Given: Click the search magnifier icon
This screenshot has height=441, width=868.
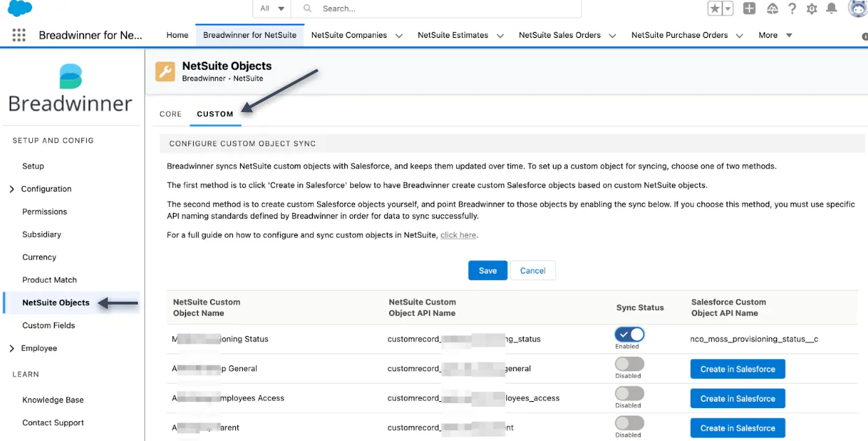Looking at the screenshot, I should coord(307,8).
